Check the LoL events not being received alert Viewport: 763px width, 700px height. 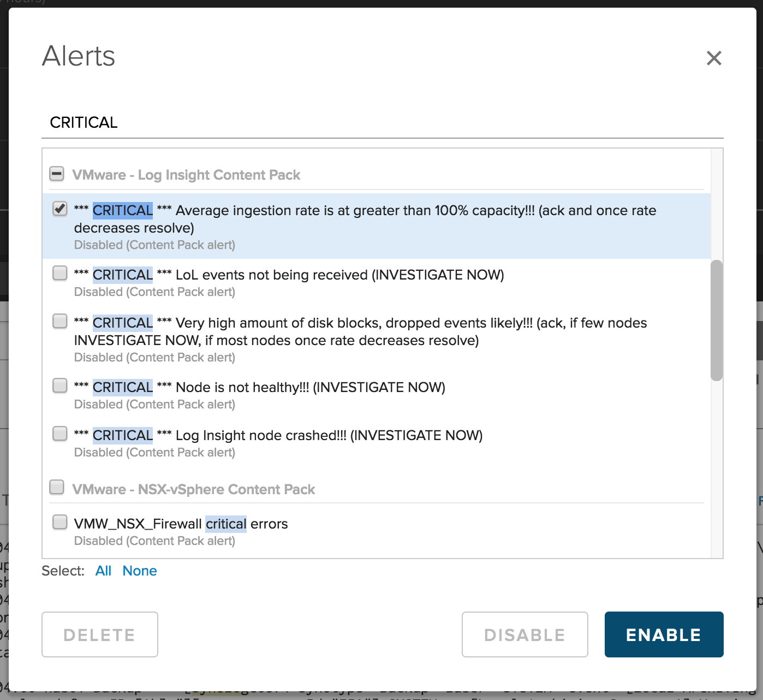[60, 273]
